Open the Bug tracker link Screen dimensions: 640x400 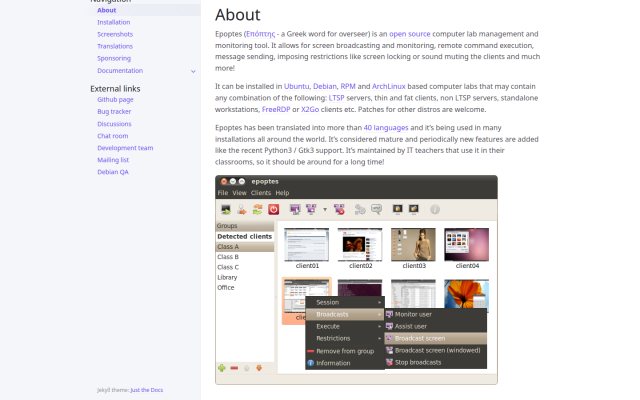pos(114,111)
